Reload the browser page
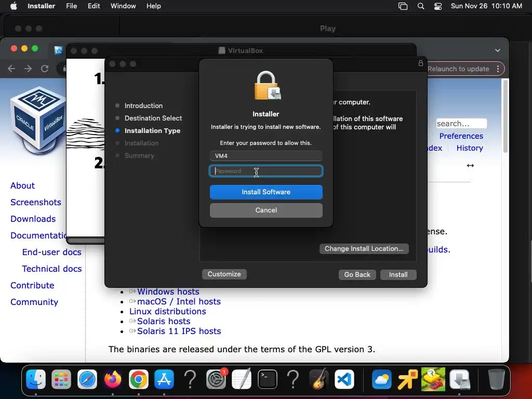The width and height of the screenshot is (532, 399). [45, 69]
